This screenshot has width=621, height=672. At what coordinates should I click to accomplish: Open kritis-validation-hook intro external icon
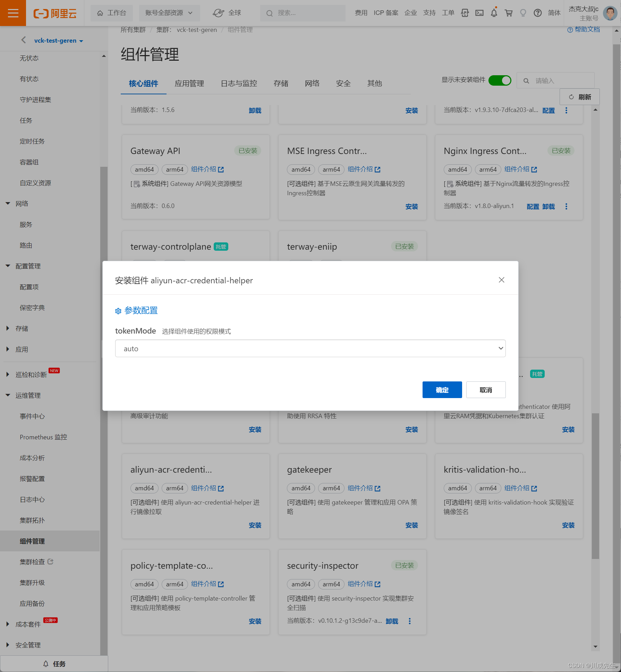point(534,488)
